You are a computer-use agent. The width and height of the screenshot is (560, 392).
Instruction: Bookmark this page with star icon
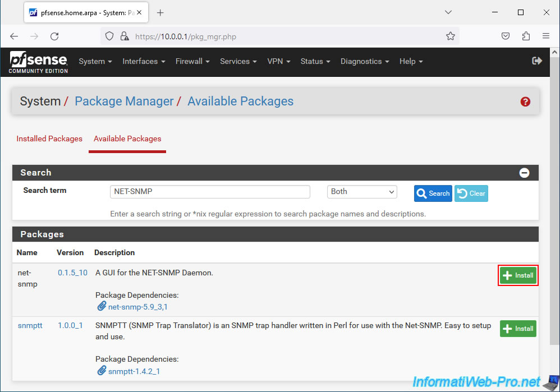pyautogui.click(x=451, y=36)
